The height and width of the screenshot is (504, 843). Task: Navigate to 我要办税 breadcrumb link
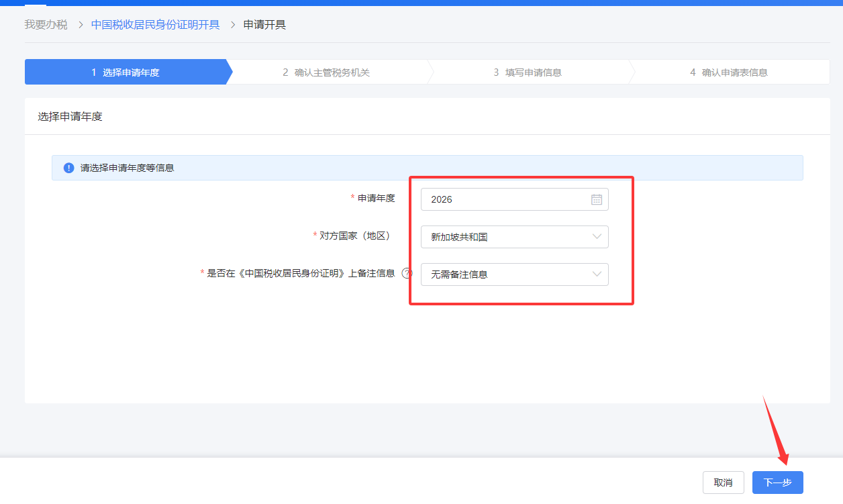(x=46, y=25)
